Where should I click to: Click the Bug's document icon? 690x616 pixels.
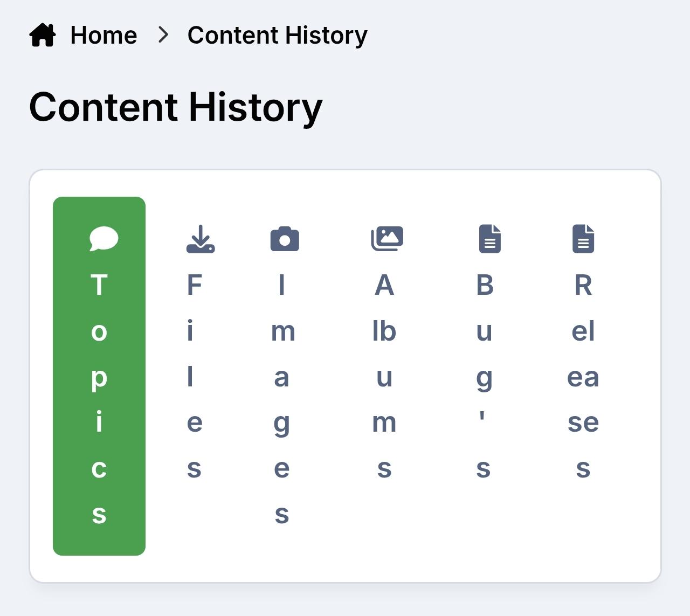[489, 239]
